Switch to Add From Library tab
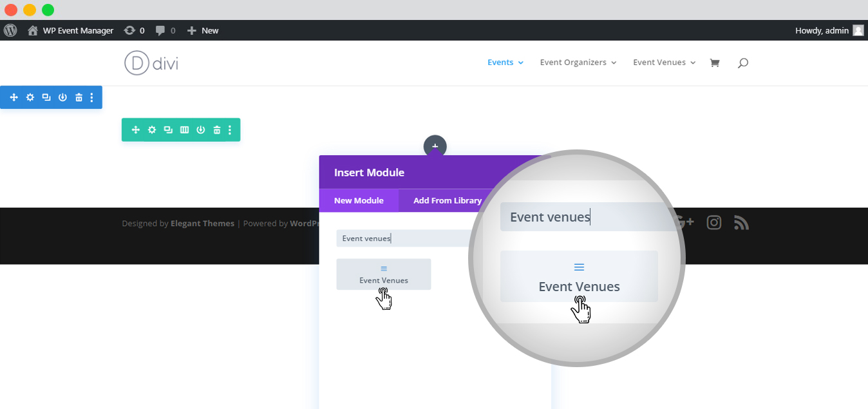The image size is (868, 409). pyautogui.click(x=448, y=200)
